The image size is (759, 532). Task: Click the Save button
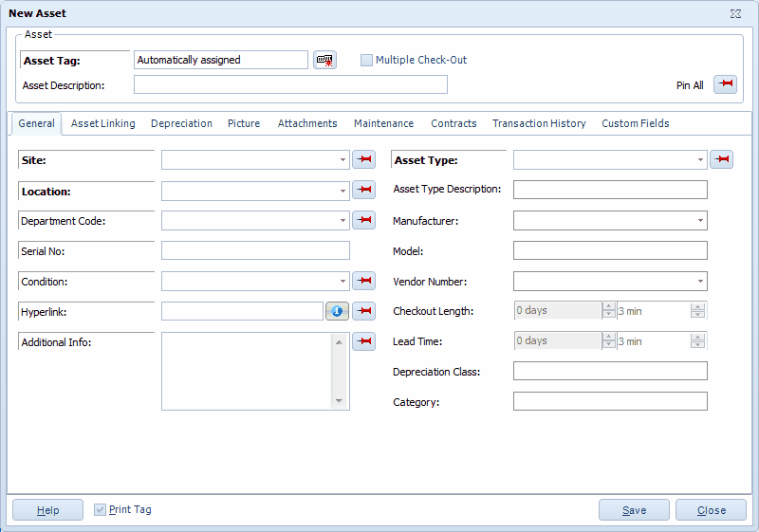pos(634,510)
